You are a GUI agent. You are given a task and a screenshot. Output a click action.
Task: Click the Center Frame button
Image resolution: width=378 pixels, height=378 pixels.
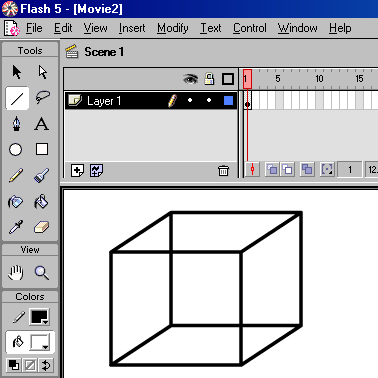252,170
